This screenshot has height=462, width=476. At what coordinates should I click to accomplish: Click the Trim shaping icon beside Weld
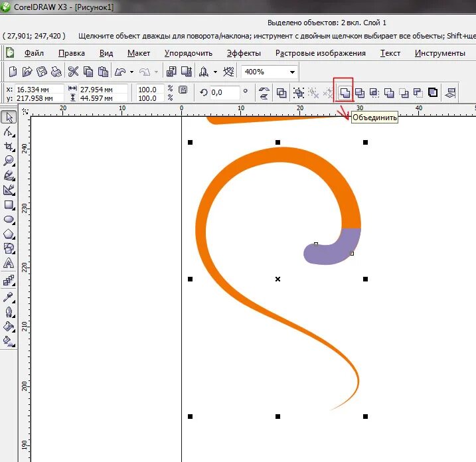click(x=360, y=92)
